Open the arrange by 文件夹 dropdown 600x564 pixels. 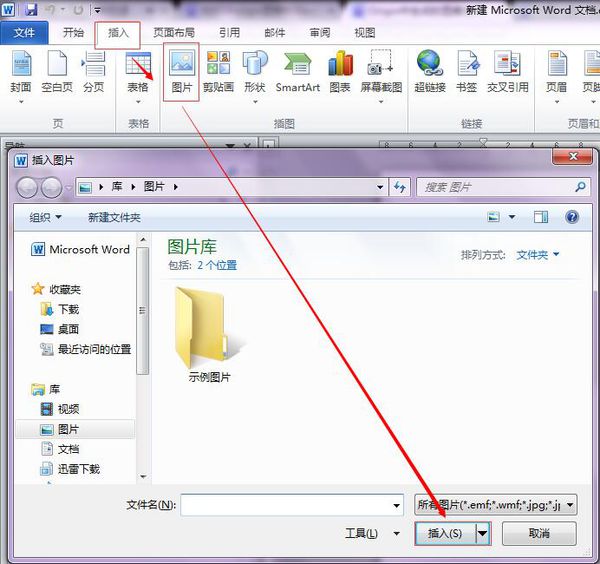538,255
